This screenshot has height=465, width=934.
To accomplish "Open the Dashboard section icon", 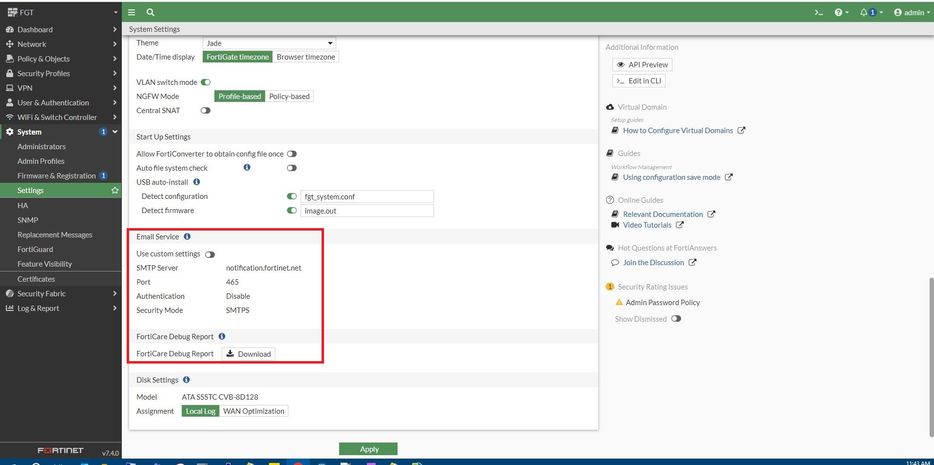I will coord(10,29).
